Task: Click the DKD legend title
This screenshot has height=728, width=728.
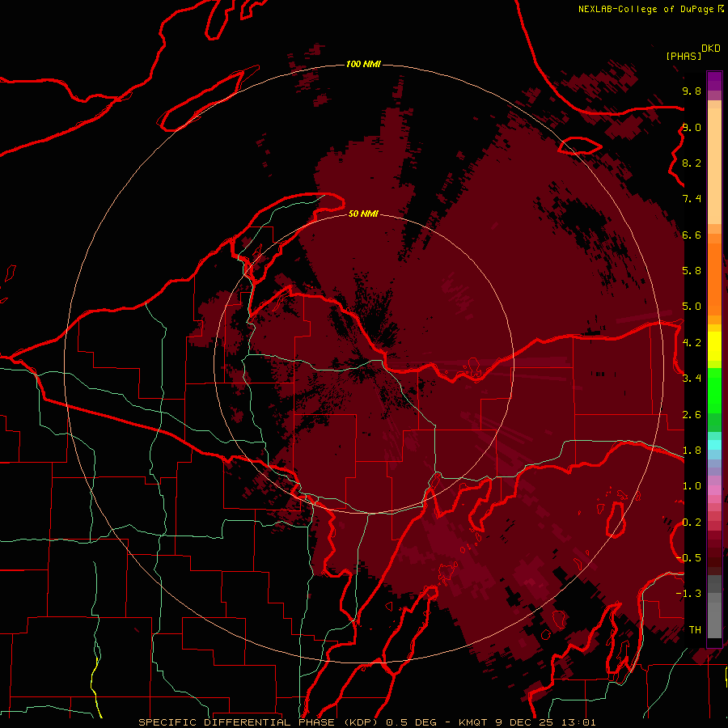Action: tap(711, 49)
